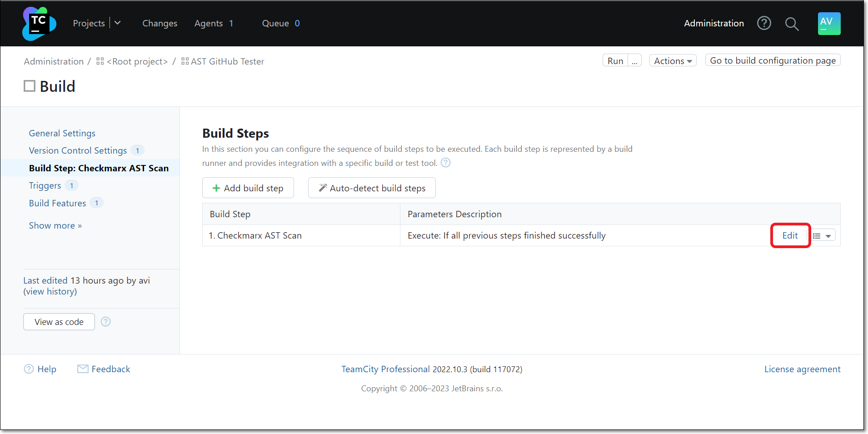Open TeamCity Professional link in footer

click(385, 369)
